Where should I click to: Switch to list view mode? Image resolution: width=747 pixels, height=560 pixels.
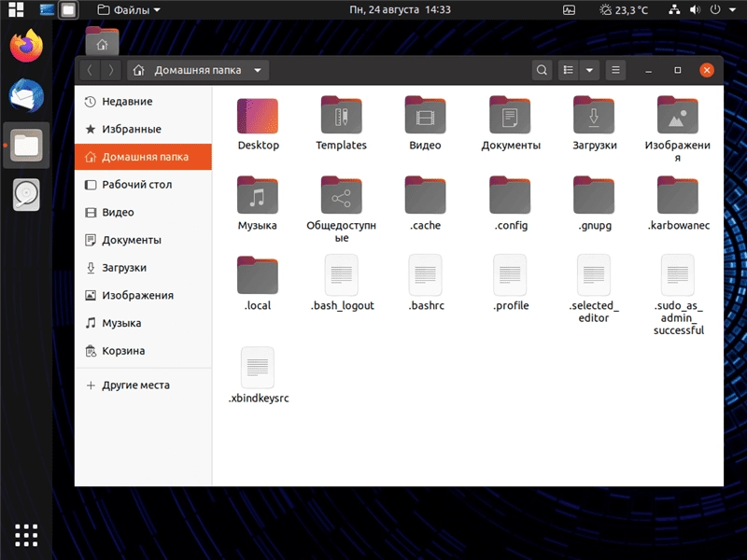coord(568,71)
